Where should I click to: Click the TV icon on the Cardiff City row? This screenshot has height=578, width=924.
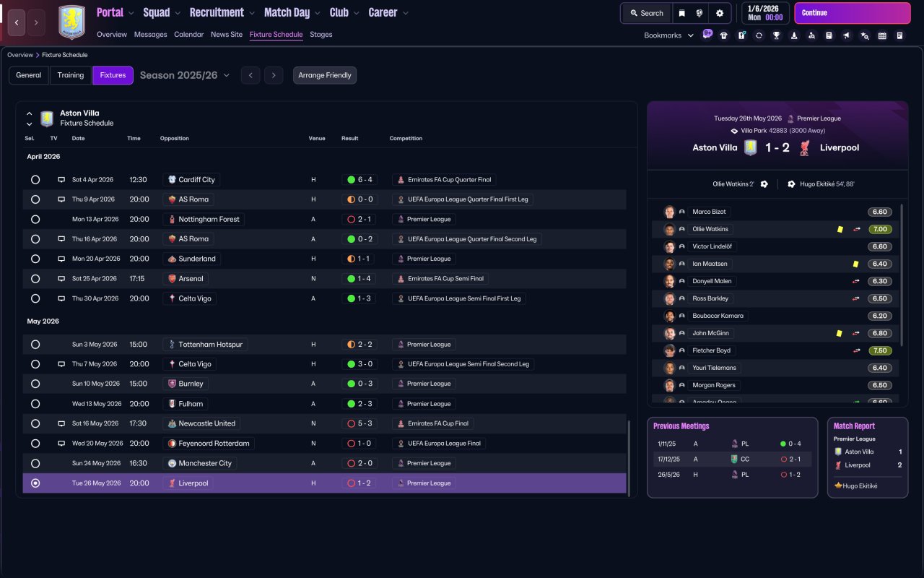(61, 180)
